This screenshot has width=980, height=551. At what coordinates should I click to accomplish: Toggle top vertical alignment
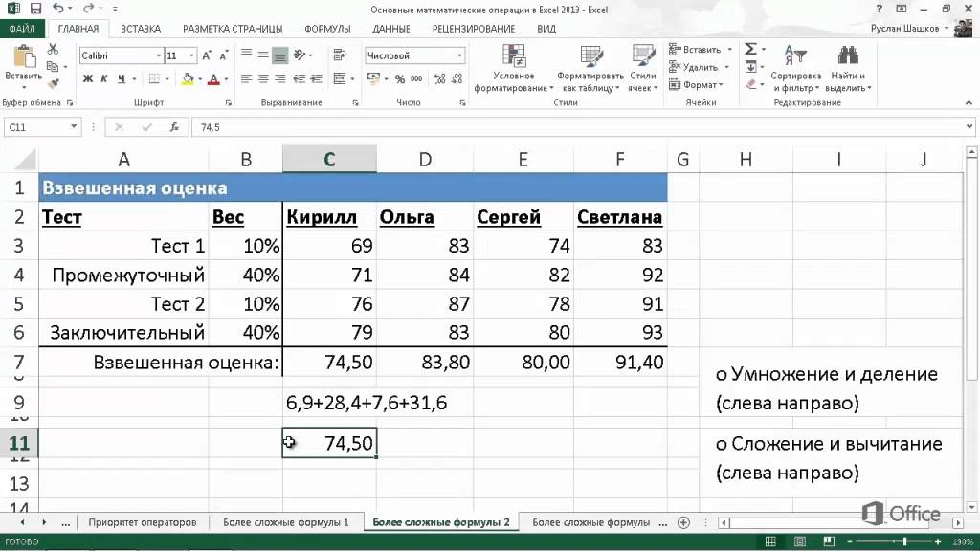(x=246, y=55)
